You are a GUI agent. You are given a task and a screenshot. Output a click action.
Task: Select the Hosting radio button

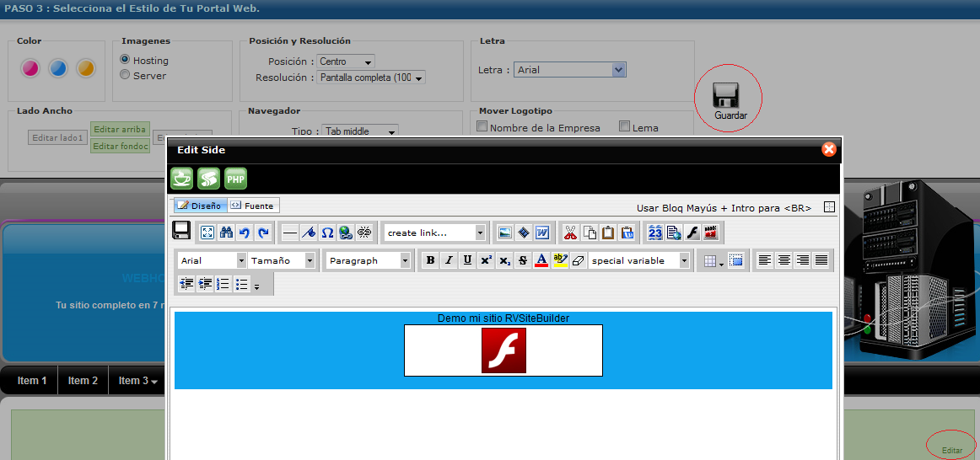point(125,60)
